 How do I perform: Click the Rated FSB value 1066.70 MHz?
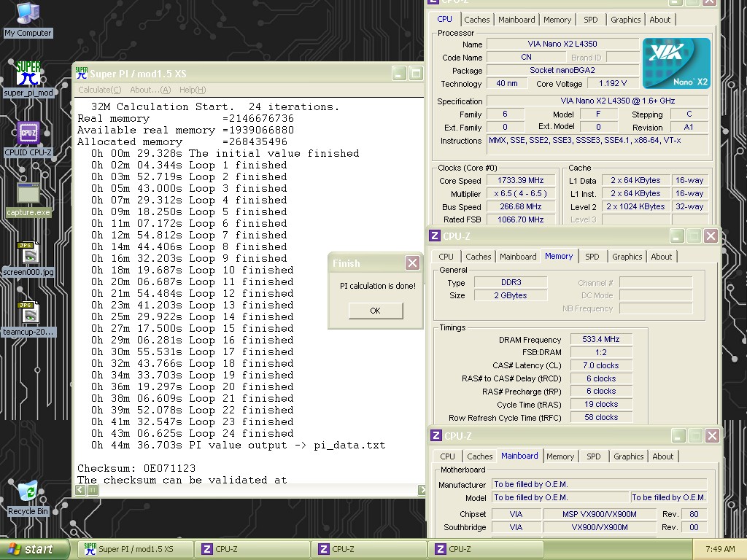pos(520,219)
